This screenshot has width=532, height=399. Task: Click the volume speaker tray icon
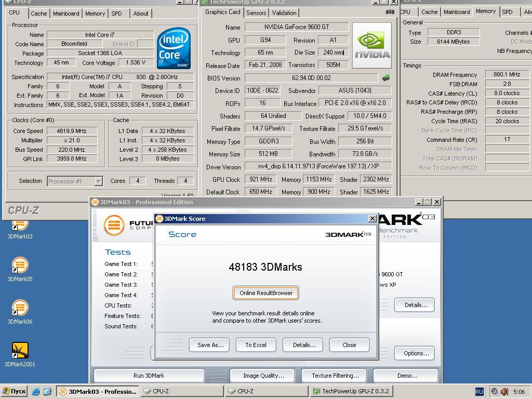pyautogui.click(x=504, y=392)
